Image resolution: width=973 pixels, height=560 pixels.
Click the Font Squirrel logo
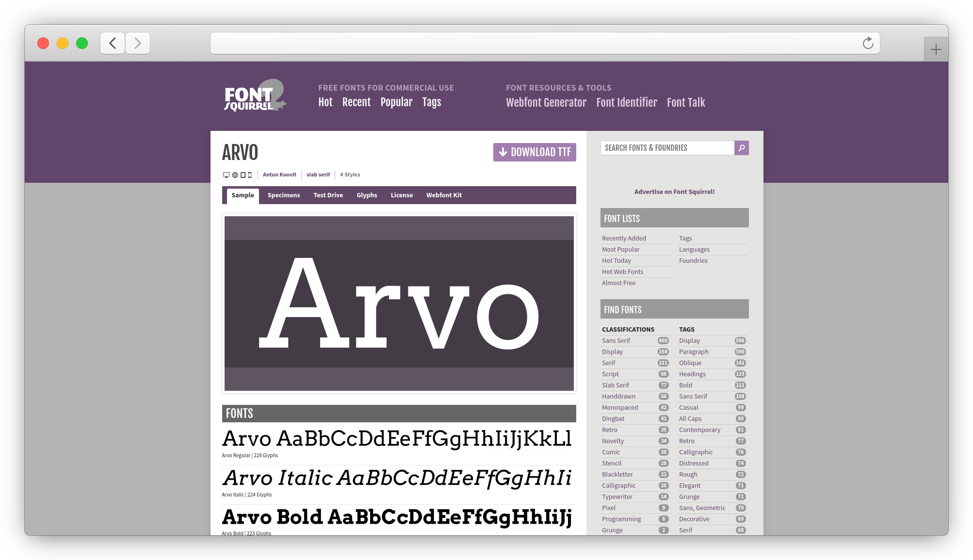(255, 95)
